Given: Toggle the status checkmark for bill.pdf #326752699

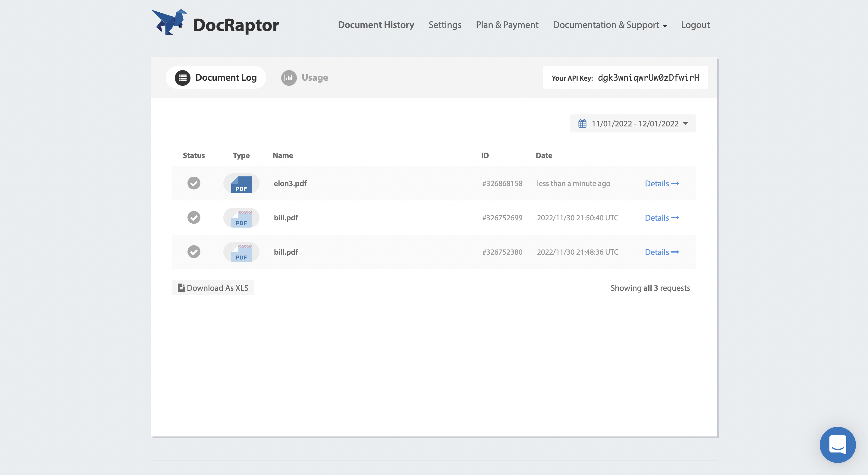Looking at the screenshot, I should point(194,217).
